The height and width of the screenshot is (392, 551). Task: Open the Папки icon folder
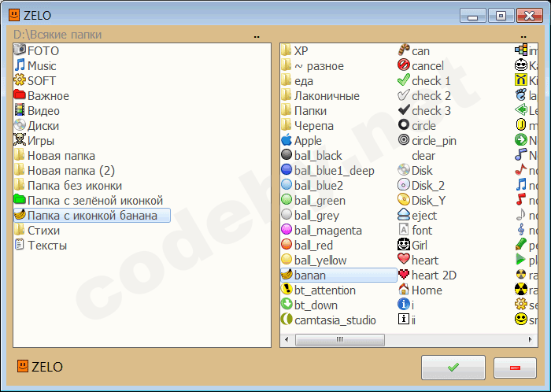coord(305,111)
